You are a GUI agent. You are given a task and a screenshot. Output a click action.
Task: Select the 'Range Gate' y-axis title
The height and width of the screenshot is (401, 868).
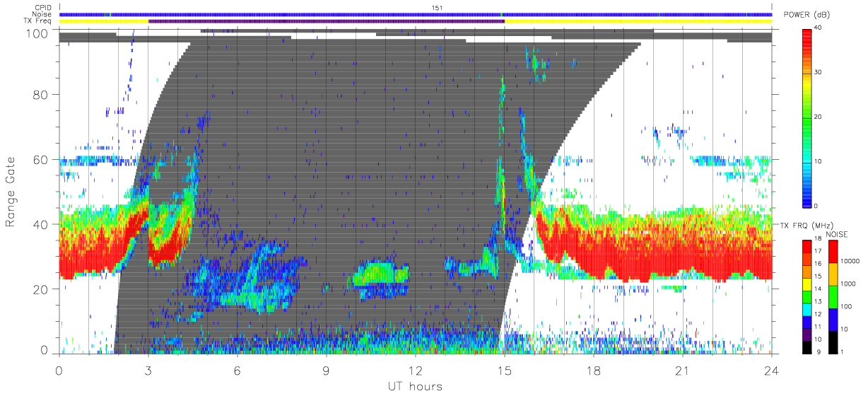[12, 192]
